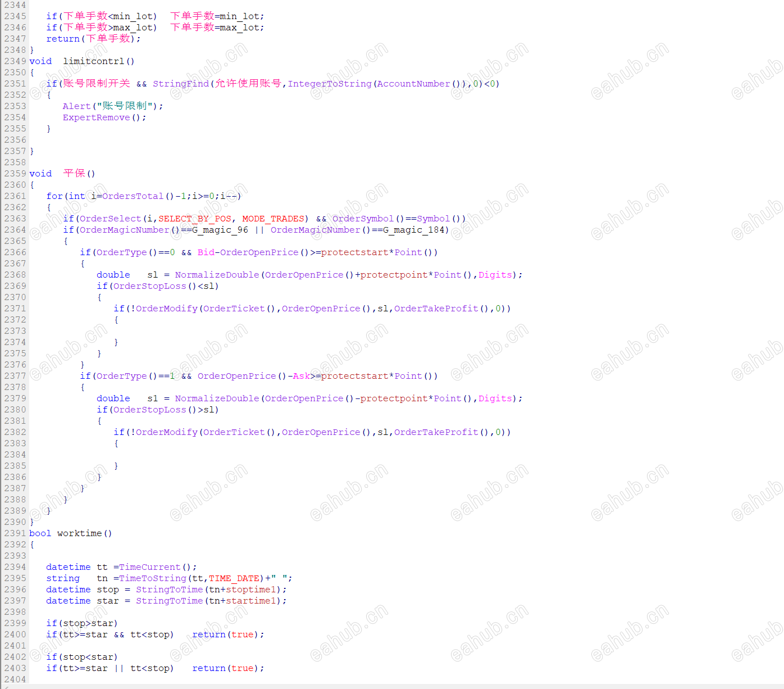Click line number 2359 in the gutter
Viewport: 784px width, 689px height.
pos(15,174)
